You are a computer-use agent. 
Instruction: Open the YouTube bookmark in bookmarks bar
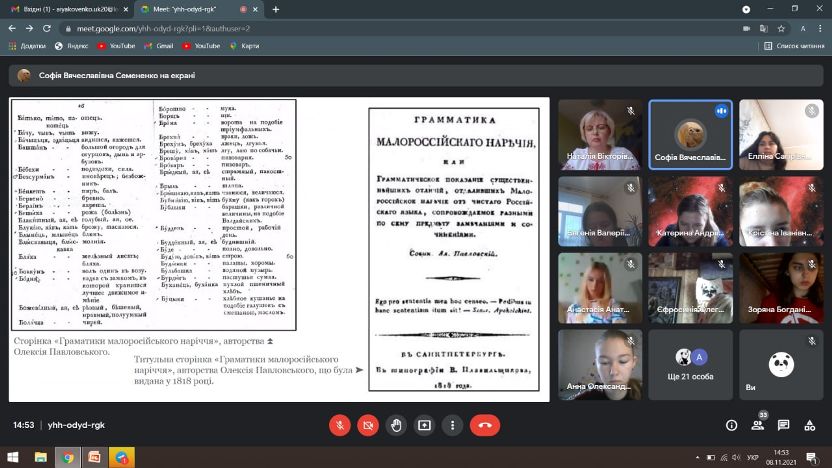pyautogui.click(x=116, y=46)
